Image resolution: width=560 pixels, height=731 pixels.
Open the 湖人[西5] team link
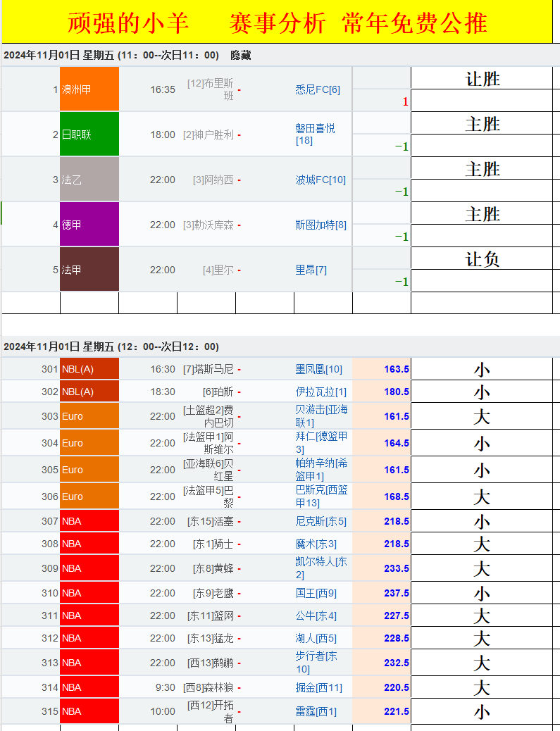coord(316,638)
